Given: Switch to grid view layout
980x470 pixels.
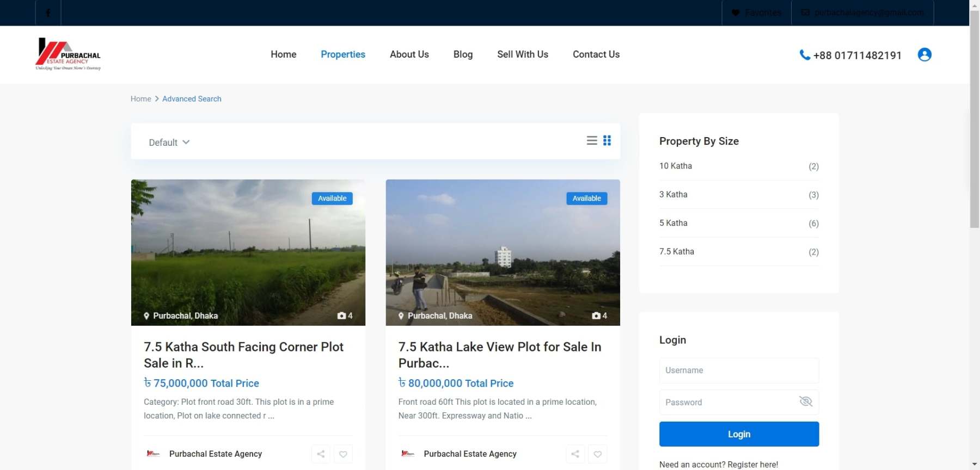Looking at the screenshot, I should click(607, 140).
